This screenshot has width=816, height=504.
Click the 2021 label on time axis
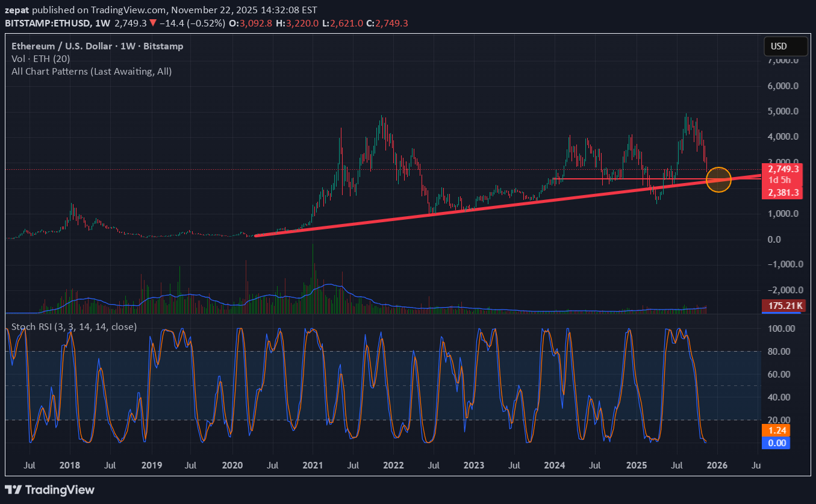pyautogui.click(x=313, y=465)
